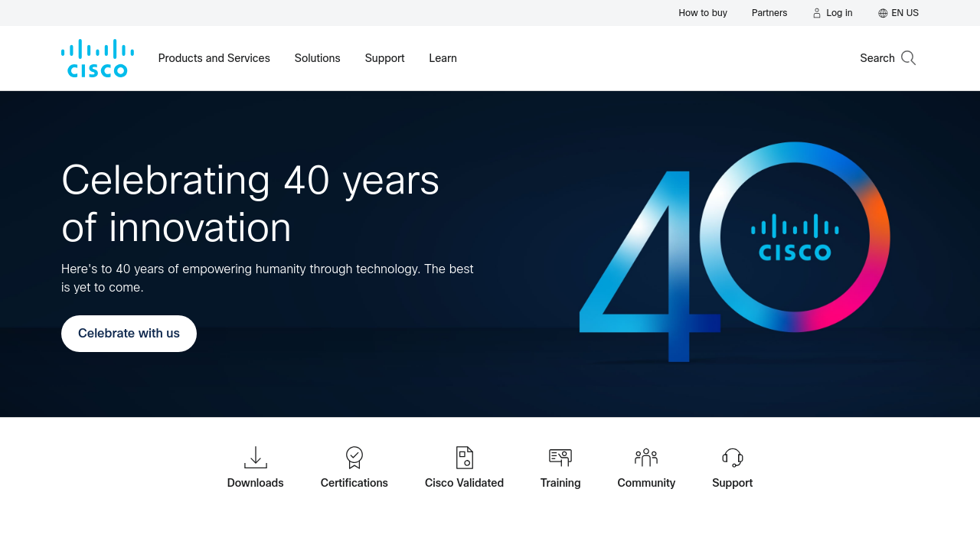Open the Community text link
Viewport: 980px width, 551px height.
pos(646,483)
